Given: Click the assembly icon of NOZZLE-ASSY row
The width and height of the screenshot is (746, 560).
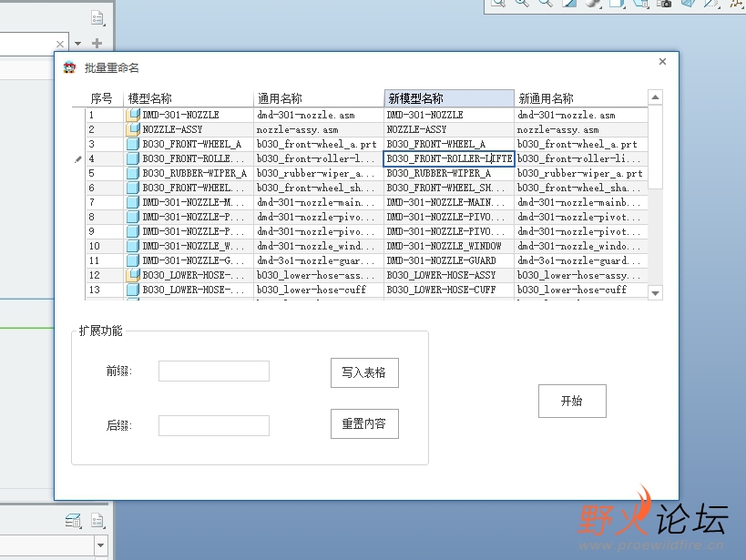Looking at the screenshot, I should coord(133,129).
